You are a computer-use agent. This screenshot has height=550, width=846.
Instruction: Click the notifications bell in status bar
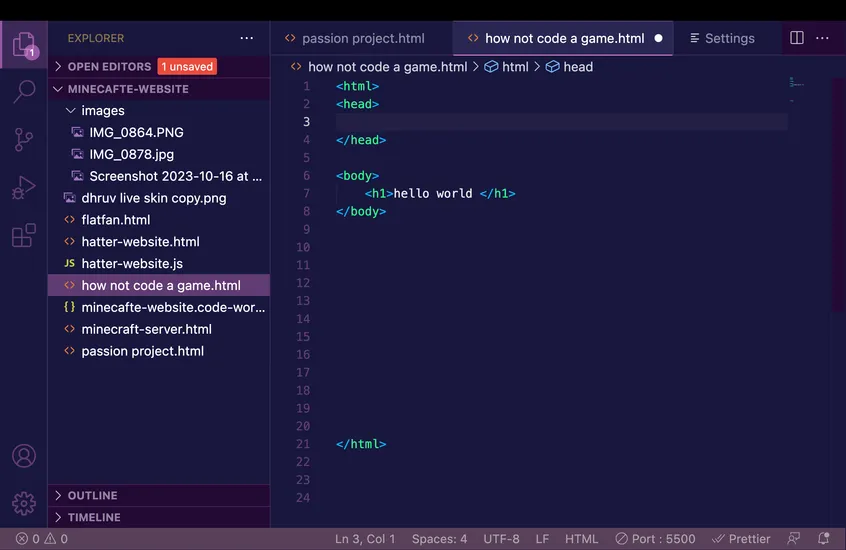822,539
